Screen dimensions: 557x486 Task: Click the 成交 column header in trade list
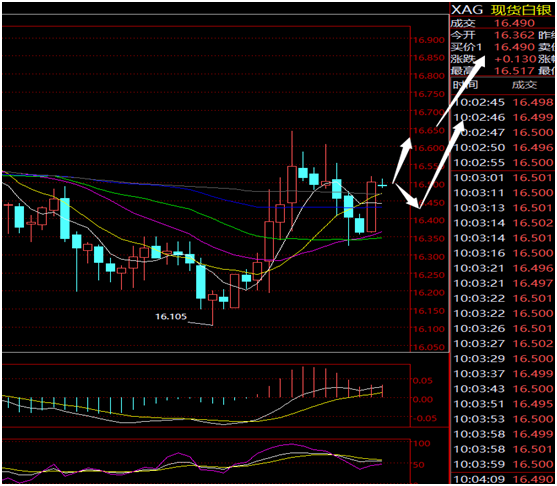[x=524, y=85]
